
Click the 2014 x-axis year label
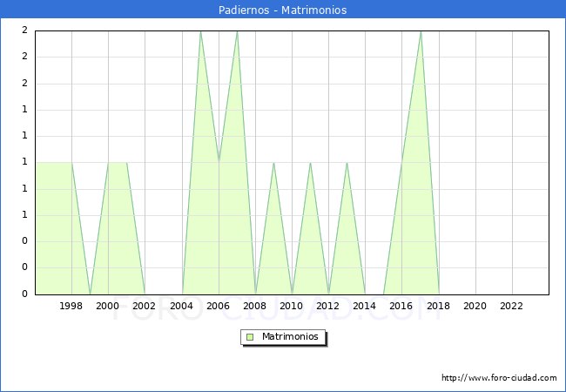[x=365, y=306]
